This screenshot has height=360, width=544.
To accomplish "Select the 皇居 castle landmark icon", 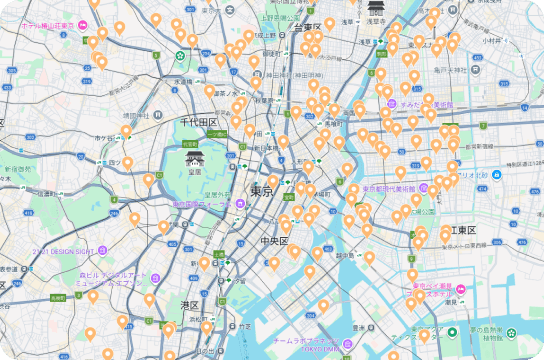I will [x=195, y=158].
